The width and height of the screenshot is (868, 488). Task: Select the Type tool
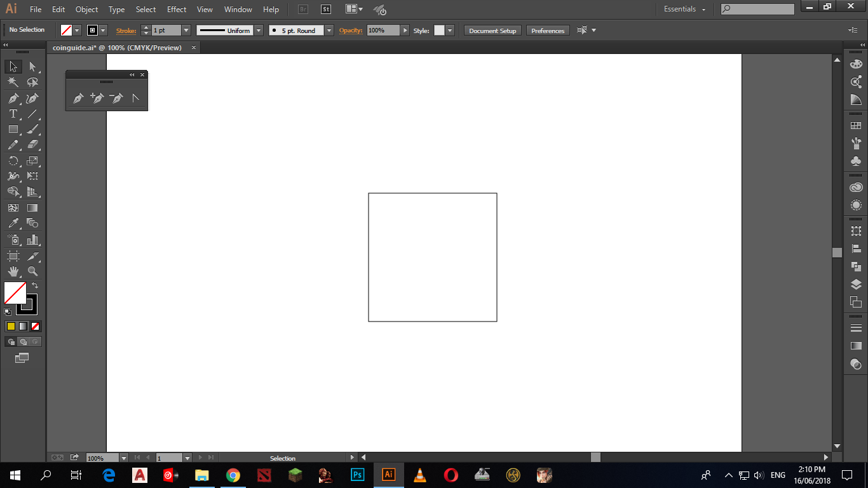pyautogui.click(x=13, y=114)
